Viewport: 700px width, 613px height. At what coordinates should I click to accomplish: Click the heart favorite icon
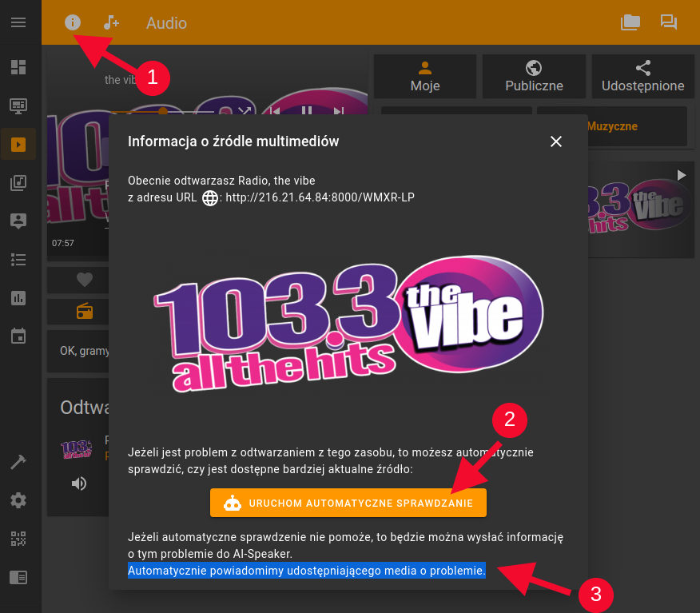pos(85,280)
